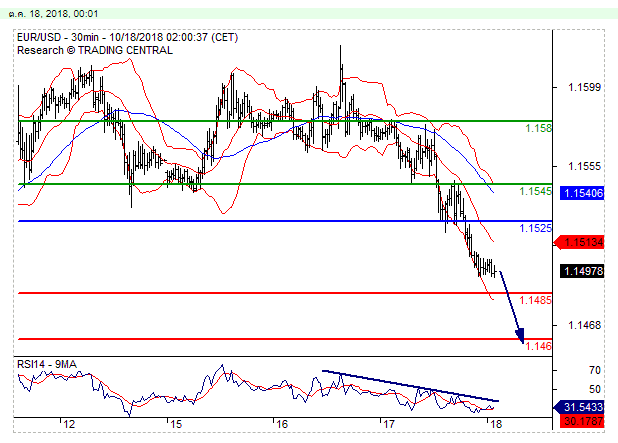Click date tick '17' on time axis
This screenshot has width=618, height=443.
tap(389, 424)
